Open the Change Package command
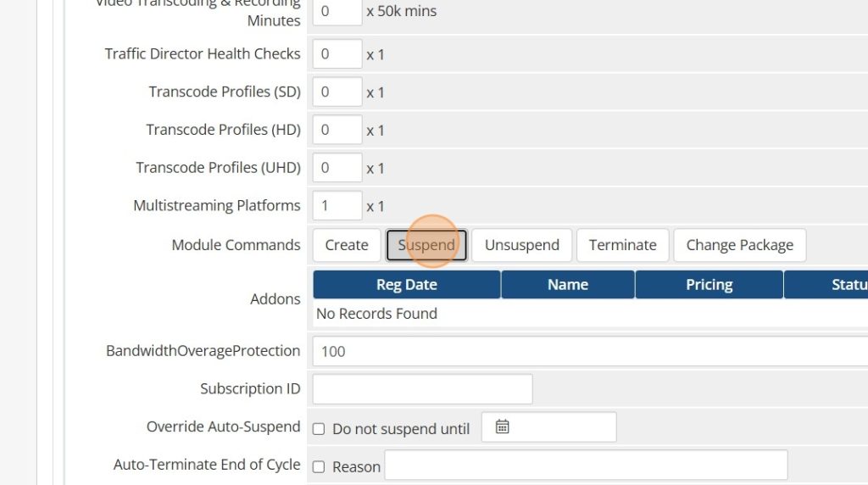The image size is (868, 485). click(x=739, y=245)
